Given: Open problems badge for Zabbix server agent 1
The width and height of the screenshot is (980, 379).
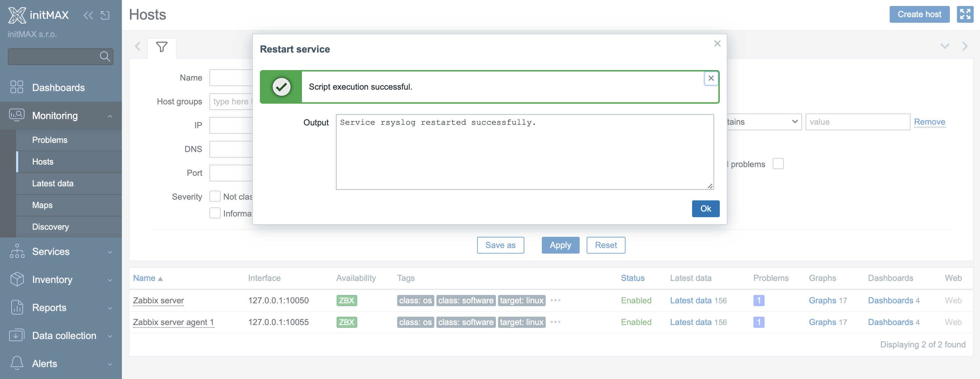Looking at the screenshot, I should (759, 322).
